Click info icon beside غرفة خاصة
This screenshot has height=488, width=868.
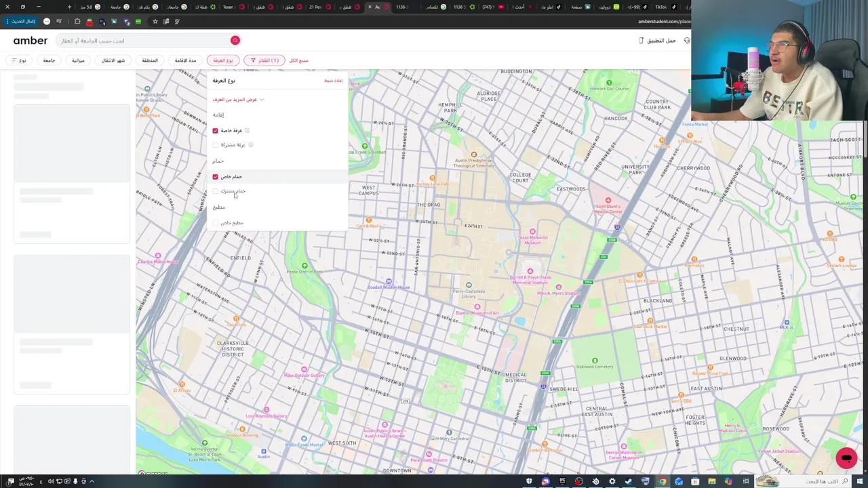pos(247,130)
